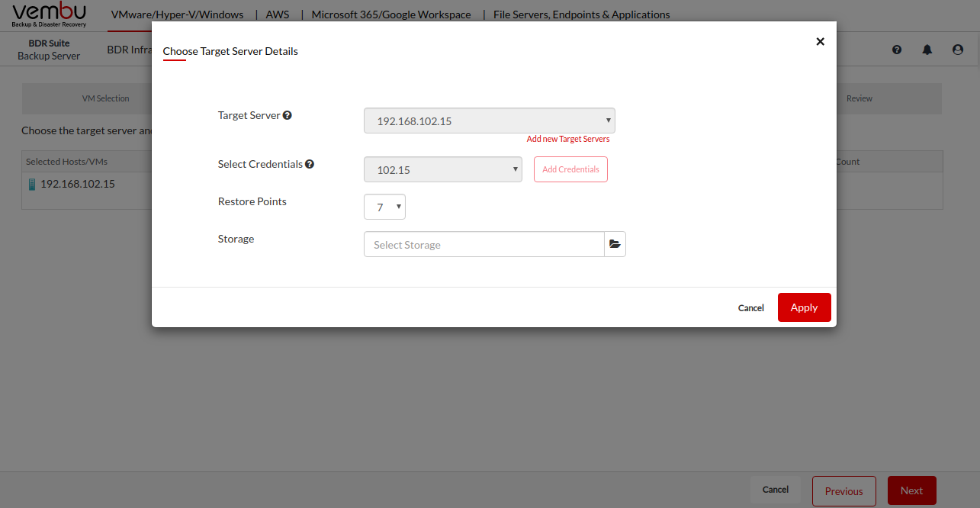The width and height of the screenshot is (980, 508).
Task: Expand the Restore Points dropdown
Action: pos(384,207)
